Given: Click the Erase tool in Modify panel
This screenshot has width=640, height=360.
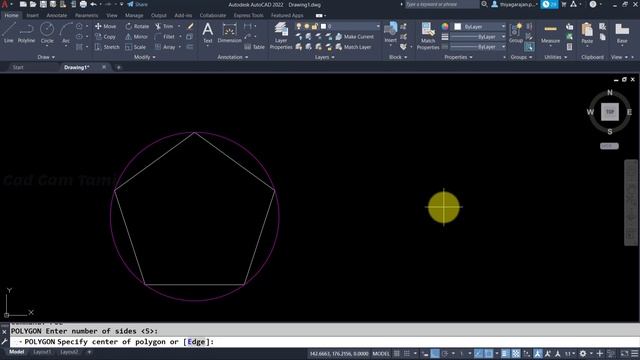Looking at the screenshot, I should 190,26.
